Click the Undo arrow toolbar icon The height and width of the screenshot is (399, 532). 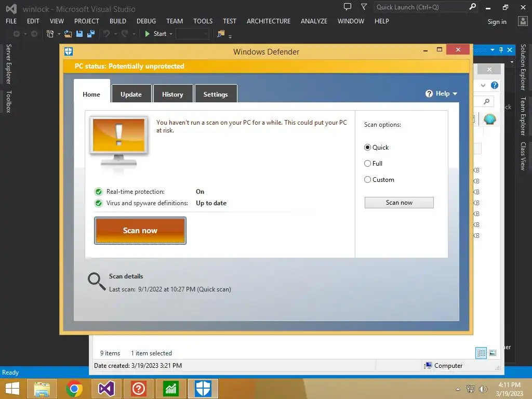tap(107, 34)
